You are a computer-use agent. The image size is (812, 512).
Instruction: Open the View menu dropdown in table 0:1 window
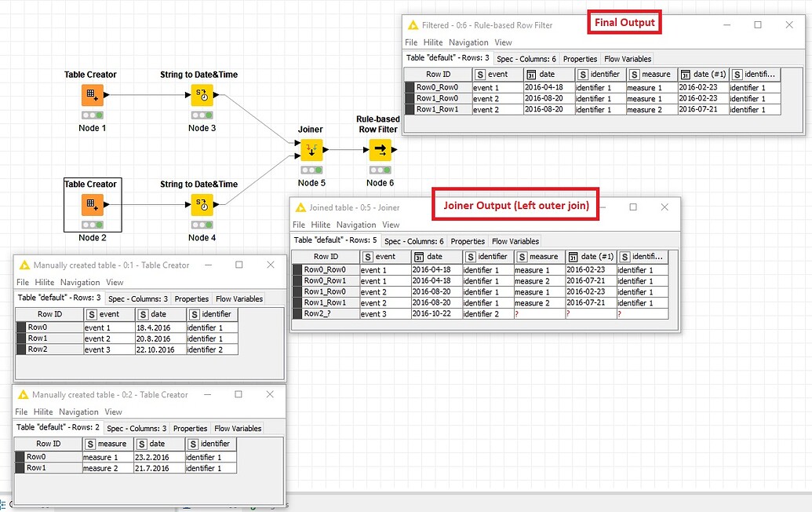[114, 281]
